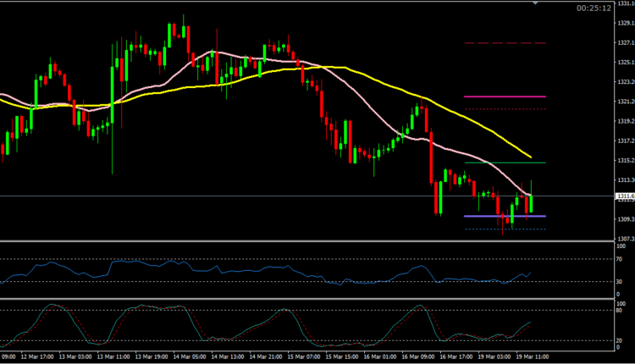Click the 1321.2 price on the axis
635x364 pixels.
624,102
